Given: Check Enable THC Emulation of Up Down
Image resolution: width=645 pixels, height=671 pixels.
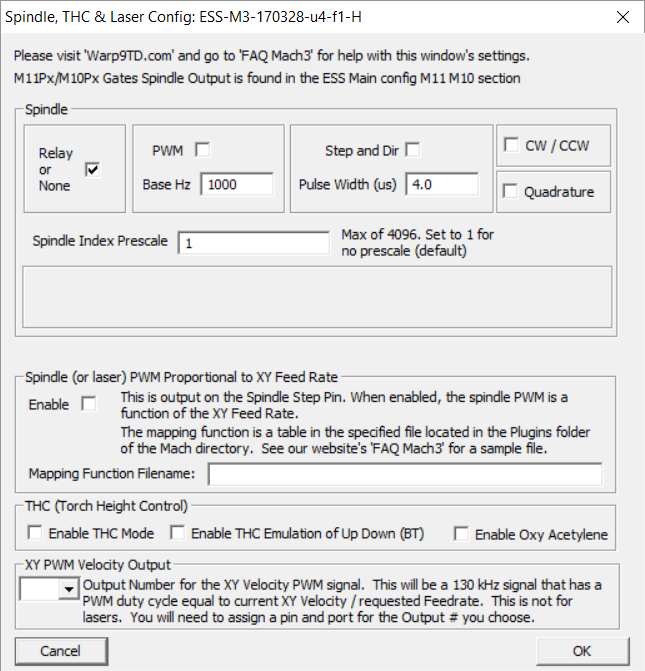Looking at the screenshot, I should (178, 533).
